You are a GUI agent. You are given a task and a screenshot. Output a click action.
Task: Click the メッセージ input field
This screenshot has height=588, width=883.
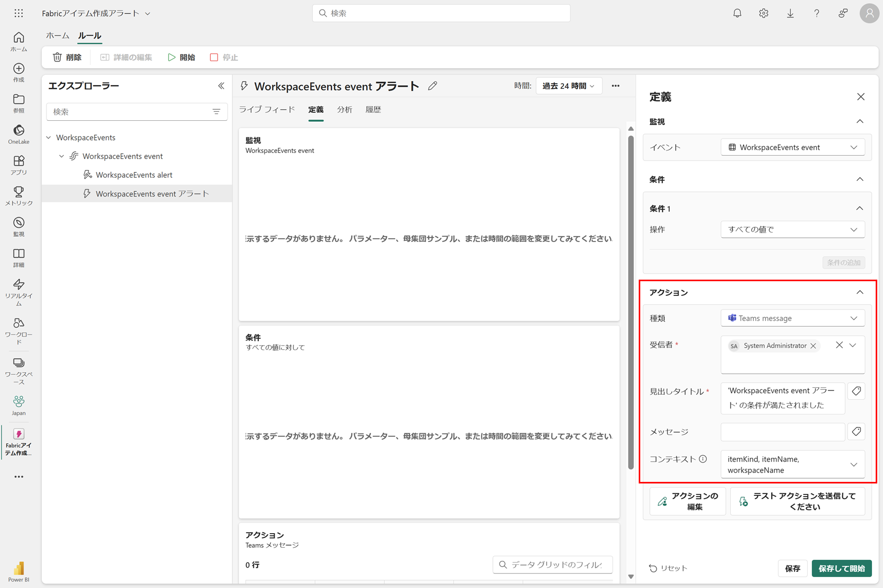pos(783,432)
